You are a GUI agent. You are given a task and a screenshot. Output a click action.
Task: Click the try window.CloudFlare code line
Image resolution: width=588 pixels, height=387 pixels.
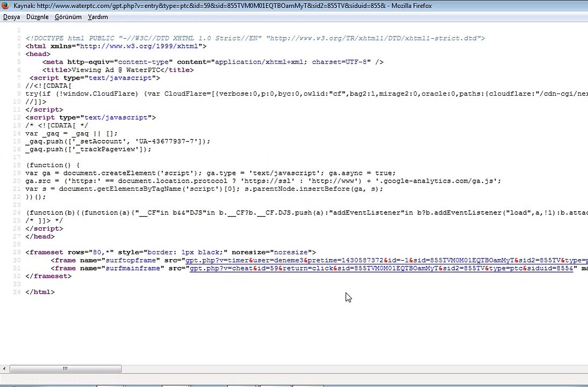pyautogui.click(x=307, y=94)
